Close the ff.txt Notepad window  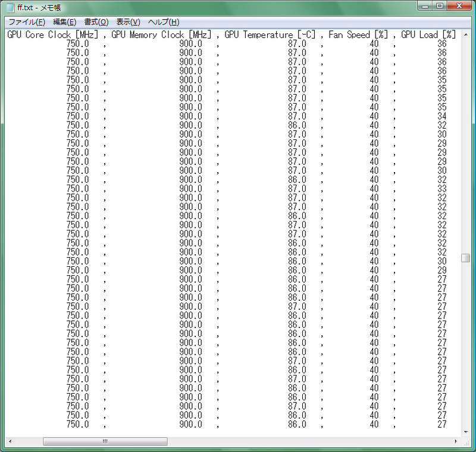[x=459, y=6]
